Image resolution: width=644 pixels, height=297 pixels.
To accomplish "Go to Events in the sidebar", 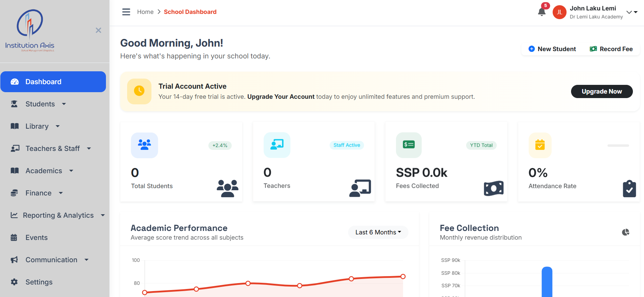I will click(36, 238).
